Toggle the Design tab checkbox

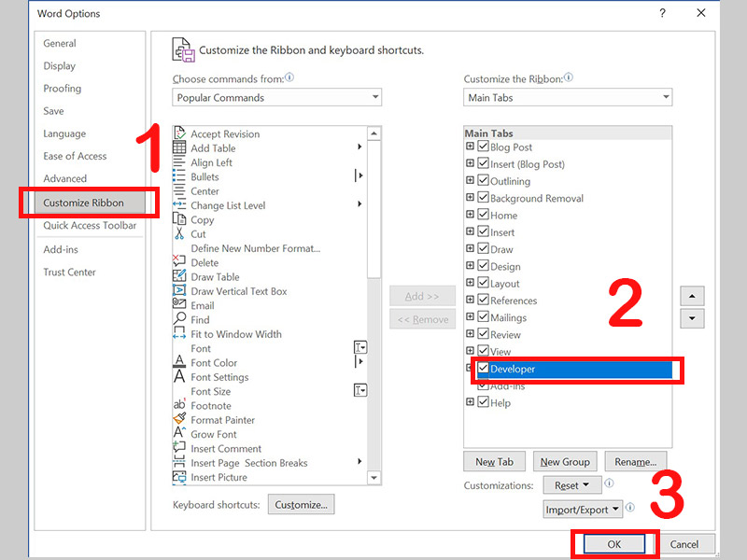point(483,265)
